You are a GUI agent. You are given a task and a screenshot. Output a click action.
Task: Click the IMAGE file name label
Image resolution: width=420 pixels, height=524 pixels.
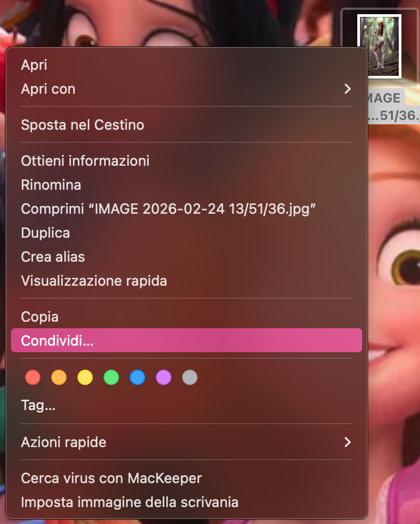pyautogui.click(x=394, y=107)
